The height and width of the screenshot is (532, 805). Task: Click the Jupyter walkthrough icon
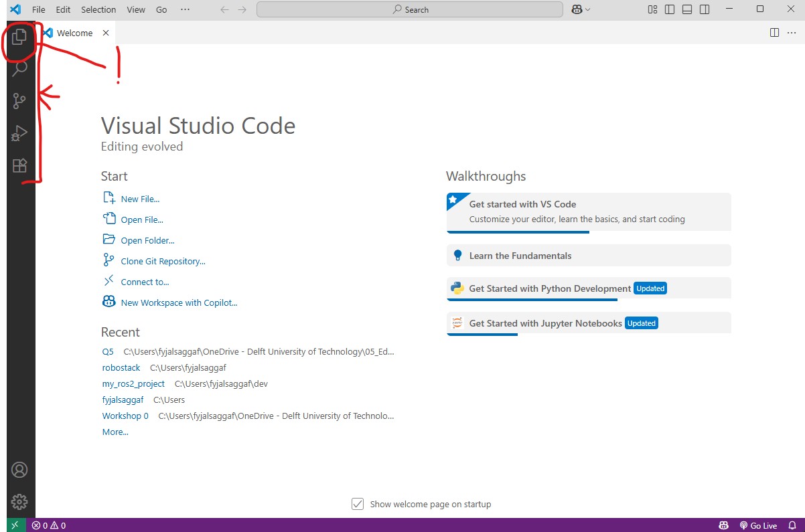click(x=458, y=323)
